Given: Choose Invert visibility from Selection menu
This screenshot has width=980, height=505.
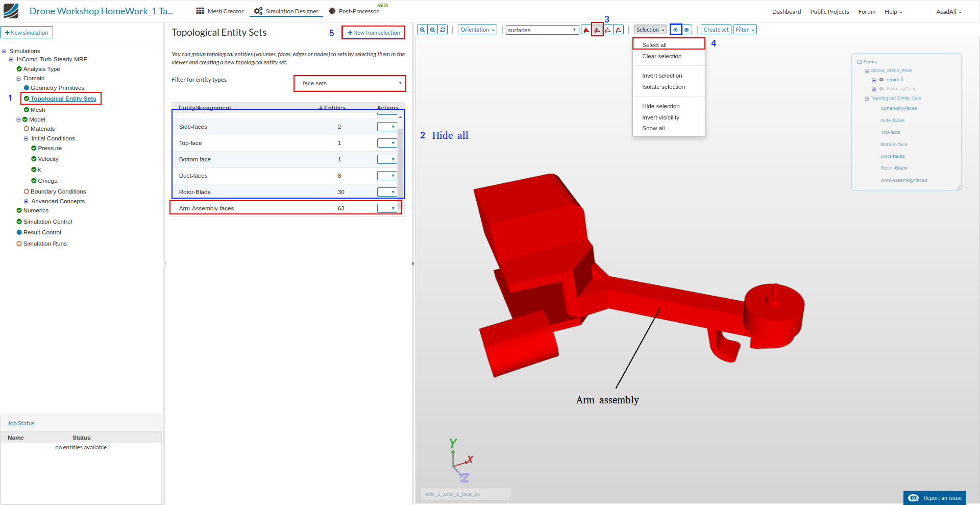Looking at the screenshot, I should pos(669,117).
